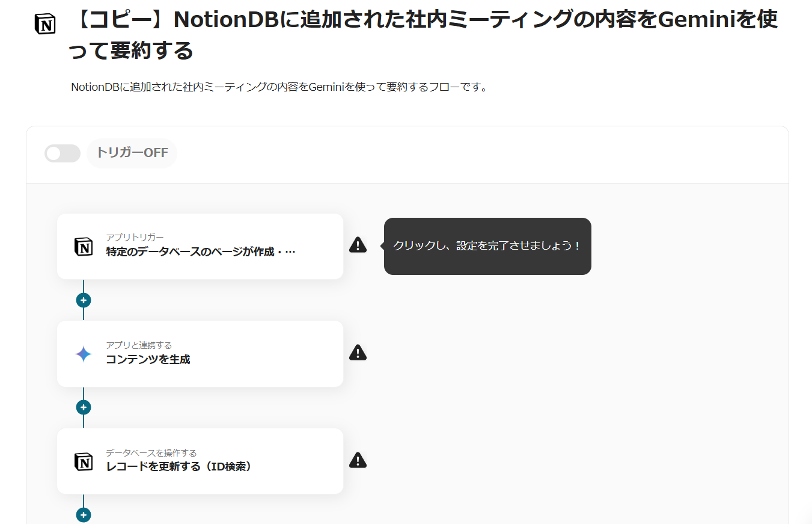Toggle the trigger switch on

[x=63, y=153]
